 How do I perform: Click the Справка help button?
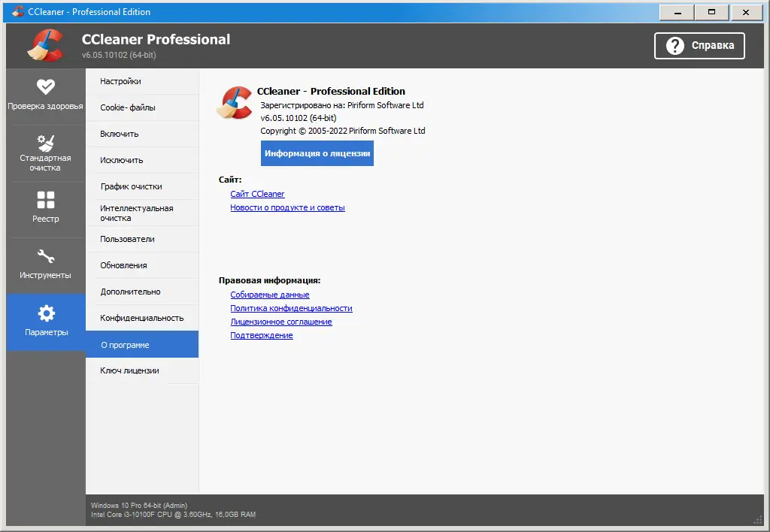(699, 45)
